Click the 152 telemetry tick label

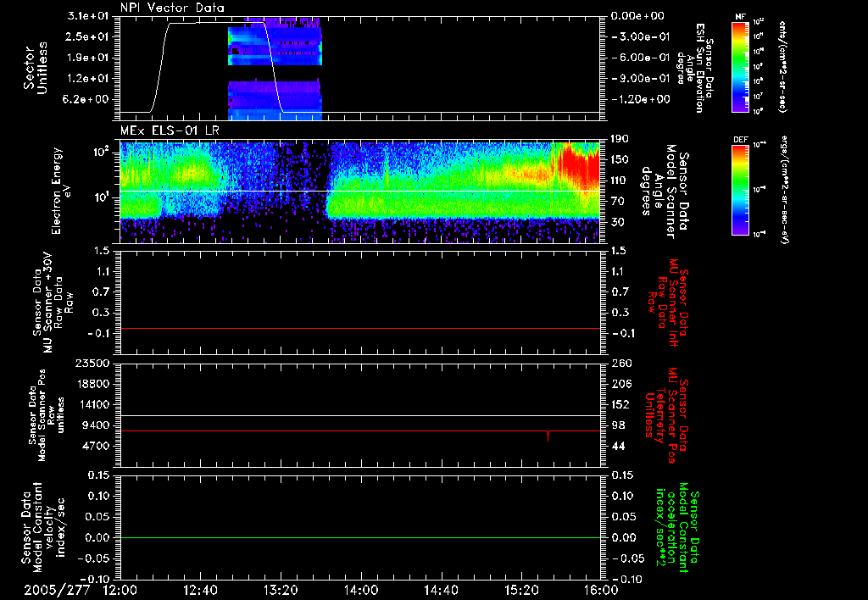pyautogui.click(x=620, y=404)
